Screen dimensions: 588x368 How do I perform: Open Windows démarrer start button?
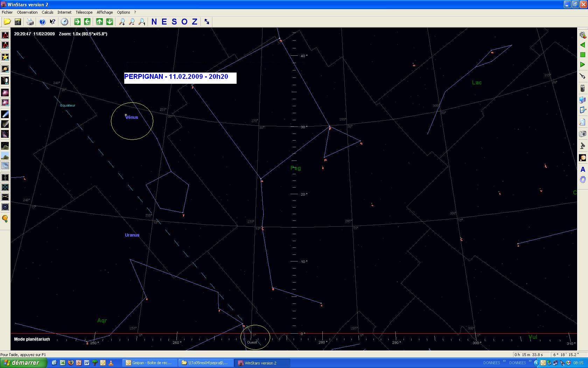point(23,363)
